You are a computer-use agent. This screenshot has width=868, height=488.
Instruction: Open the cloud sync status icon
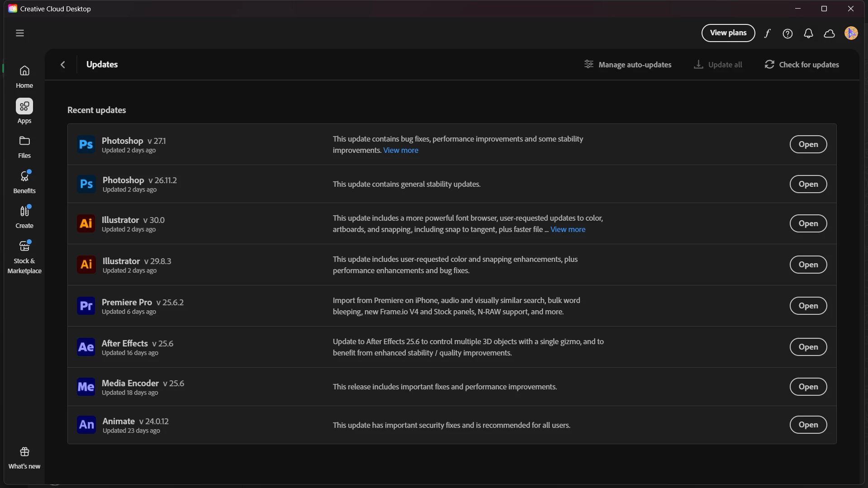coord(829,33)
